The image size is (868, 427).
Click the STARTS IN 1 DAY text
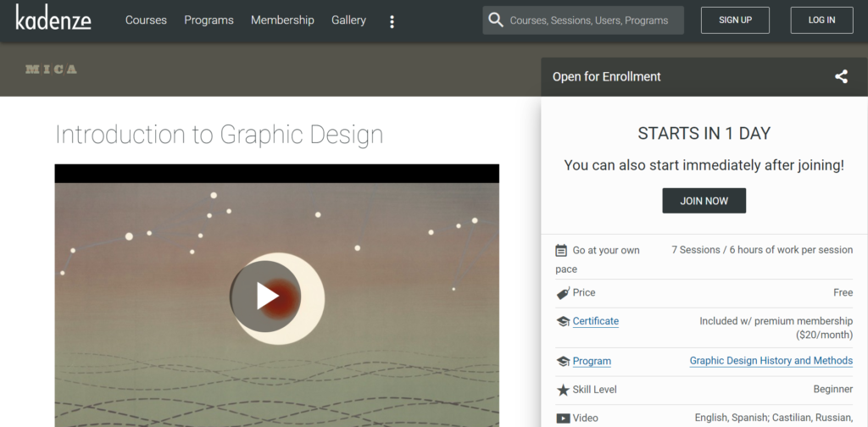point(704,134)
